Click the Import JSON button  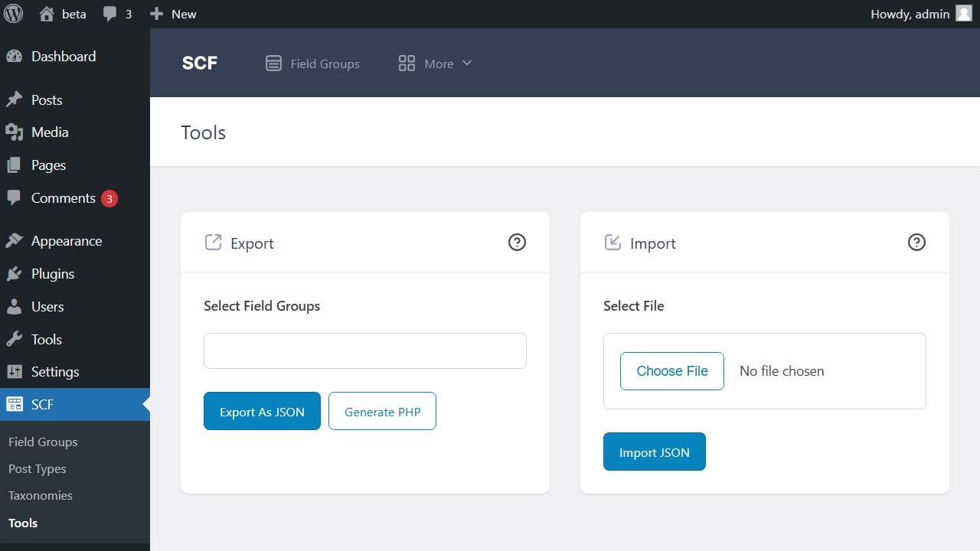point(655,452)
